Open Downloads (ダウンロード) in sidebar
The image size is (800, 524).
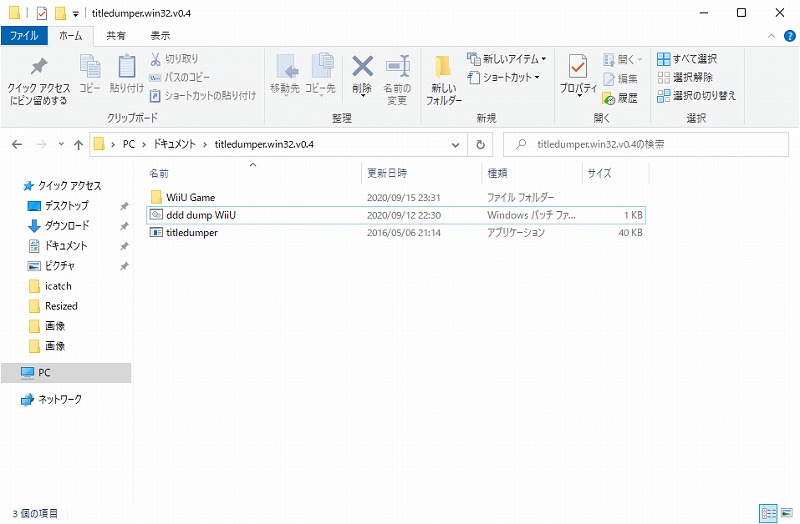click(58, 226)
